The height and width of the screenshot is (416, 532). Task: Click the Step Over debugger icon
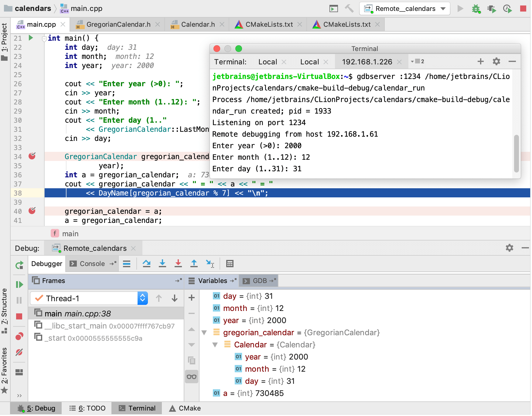click(x=147, y=264)
